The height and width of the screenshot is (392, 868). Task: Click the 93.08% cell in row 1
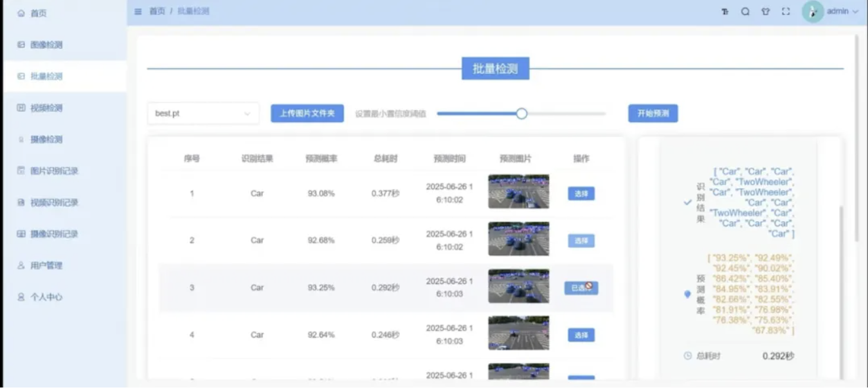tap(321, 193)
